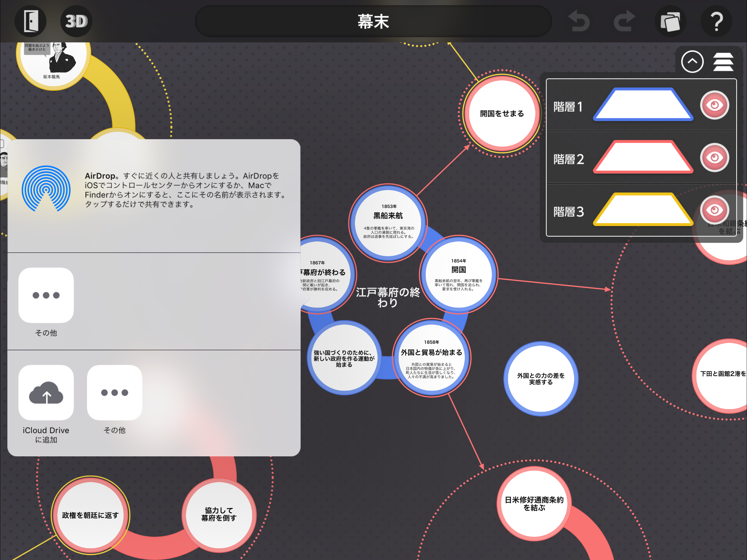Toggle visibility of 階層3 layer
Image resolution: width=747 pixels, height=560 pixels.
click(x=714, y=210)
